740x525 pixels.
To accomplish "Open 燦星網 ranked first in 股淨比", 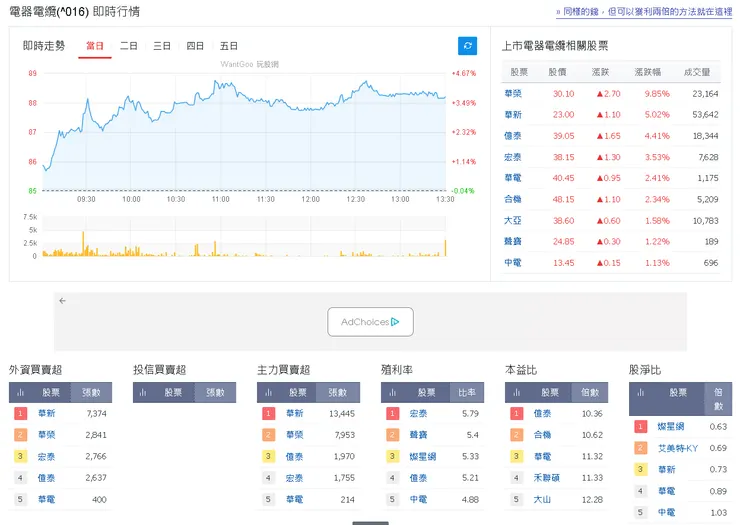I will pos(671,427).
